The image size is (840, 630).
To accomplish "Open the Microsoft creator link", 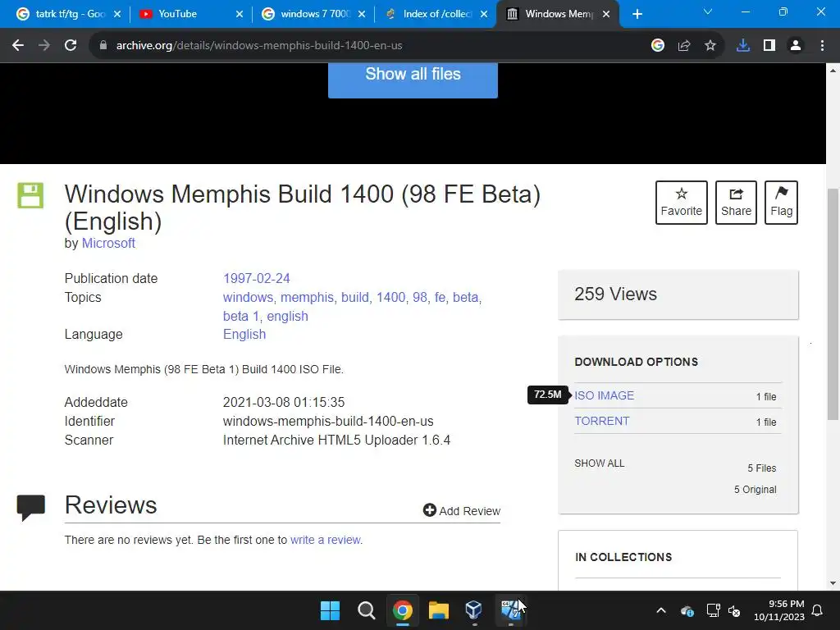I will point(108,243).
